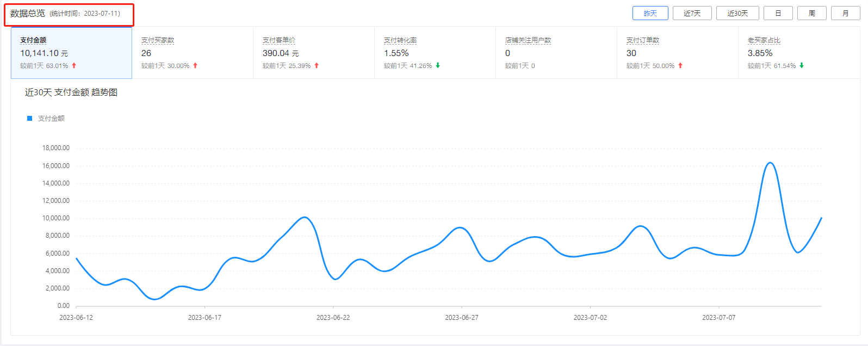This screenshot has height=346, width=868.
Task: View the 支付订单数 metric card
Action: coord(678,53)
